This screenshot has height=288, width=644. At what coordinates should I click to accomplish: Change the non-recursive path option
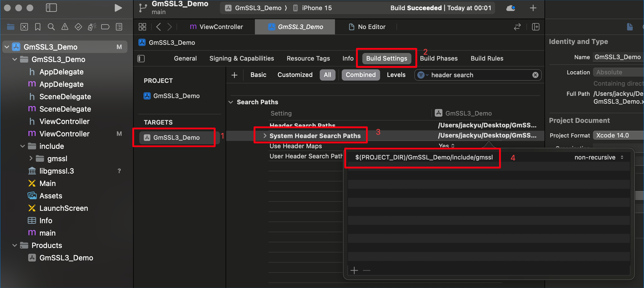pyautogui.click(x=599, y=158)
